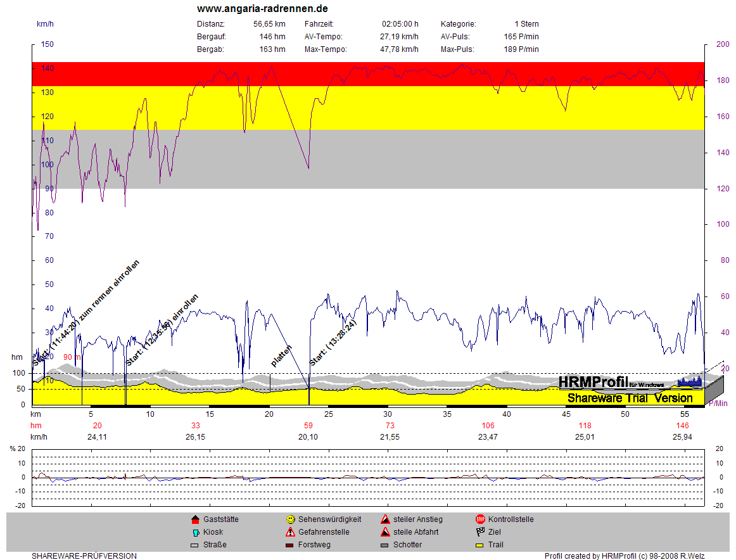Select the Sehenswürdigkeit smiley icon
The width and height of the screenshot is (736, 560).
coord(290,519)
